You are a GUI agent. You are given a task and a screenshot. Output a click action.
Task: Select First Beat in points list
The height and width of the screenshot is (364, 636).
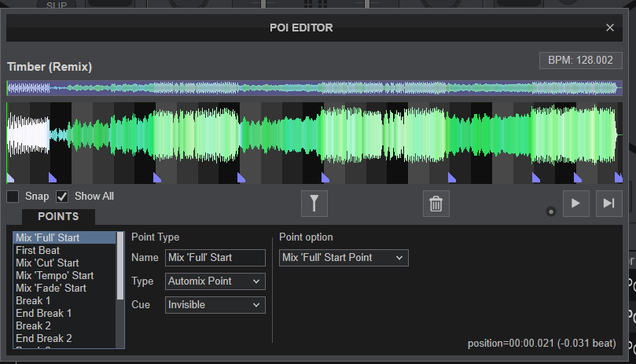tap(38, 250)
